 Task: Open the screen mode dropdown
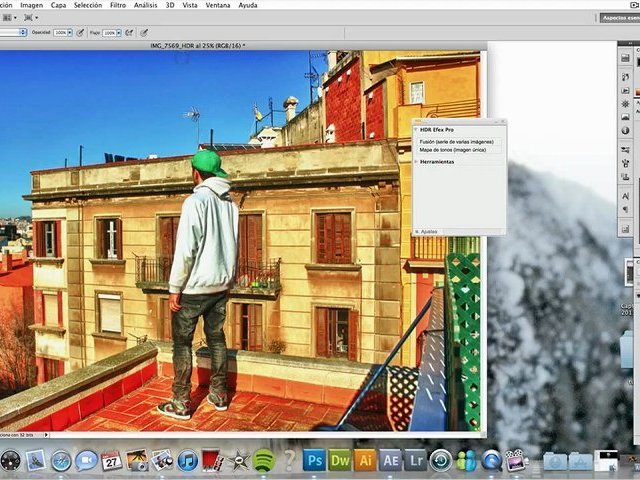31,18
